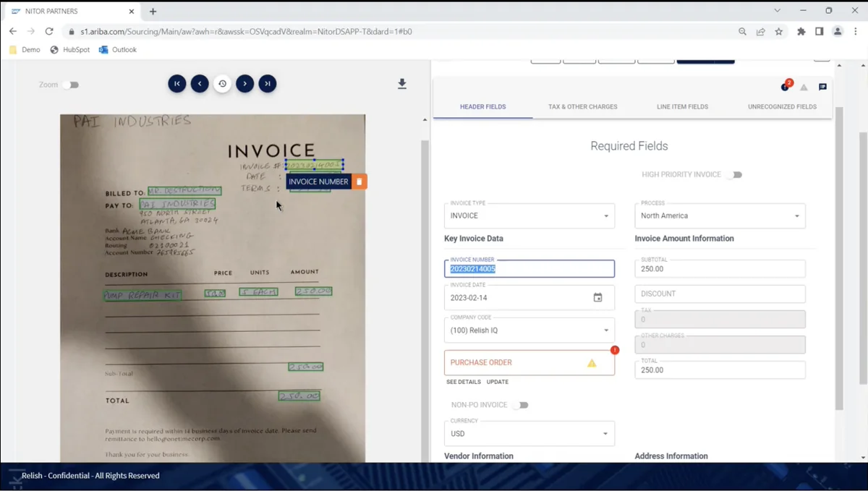Click the INVOICE NUMBER annotation label
Screen dimensions: 868x491
318,182
